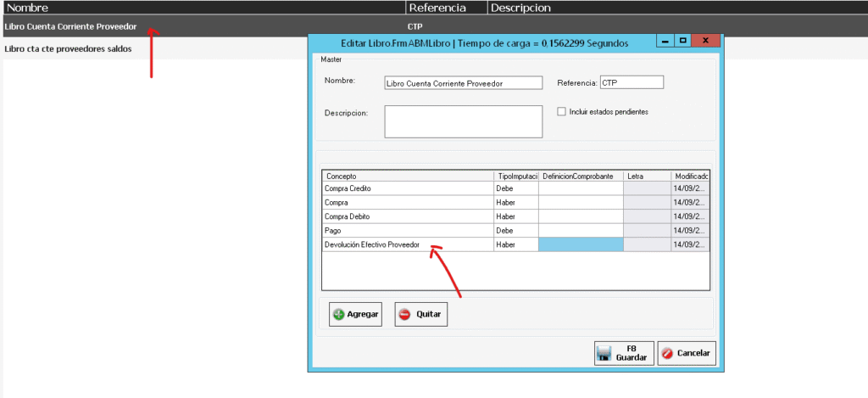The image size is (868, 398).
Task: Close the Editar Libro dialog
Action: click(x=704, y=41)
